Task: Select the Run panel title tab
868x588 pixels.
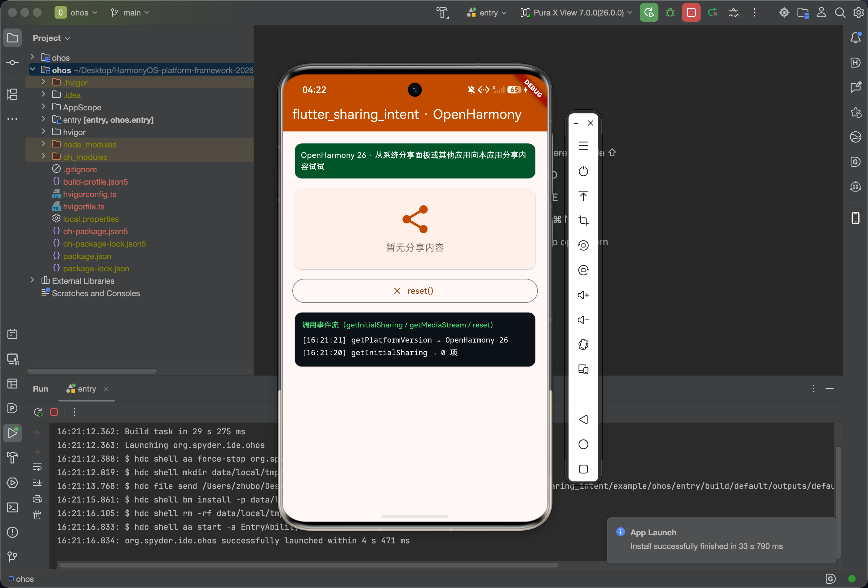Action: tap(40, 389)
